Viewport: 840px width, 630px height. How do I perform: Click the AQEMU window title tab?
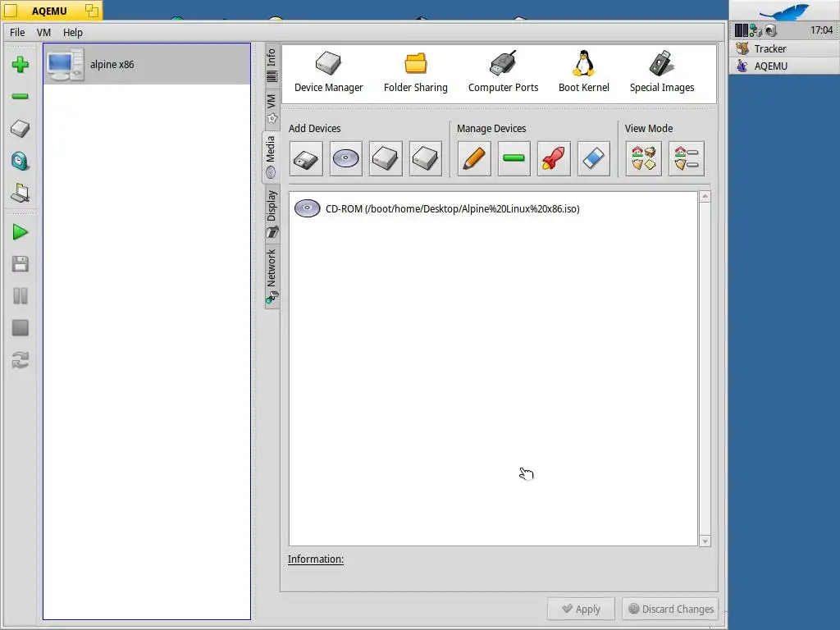pos(49,11)
